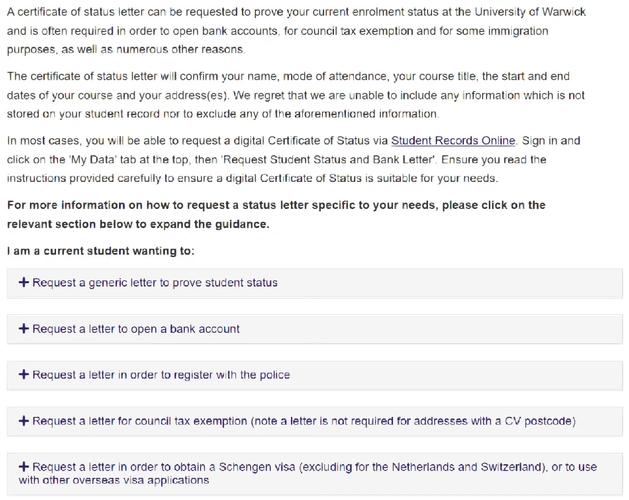
Task: Click 'with other overseas visa applications' text line
Action: click(x=114, y=480)
